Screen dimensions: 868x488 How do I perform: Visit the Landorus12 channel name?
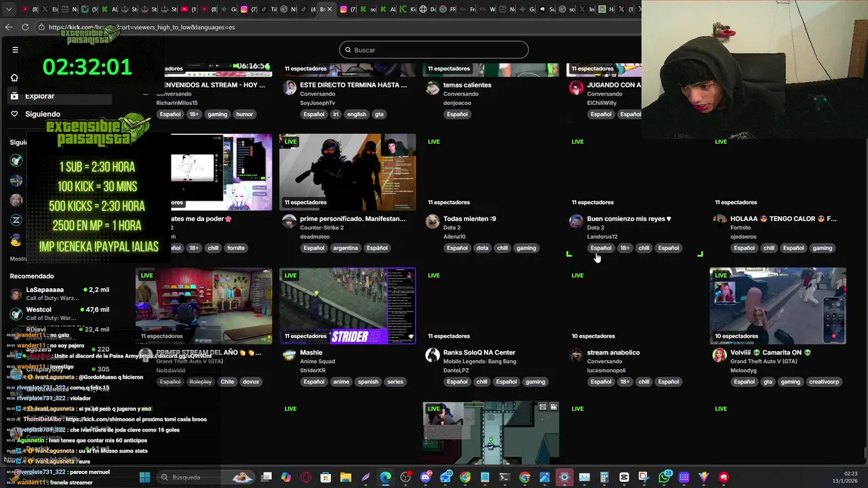tap(602, 237)
